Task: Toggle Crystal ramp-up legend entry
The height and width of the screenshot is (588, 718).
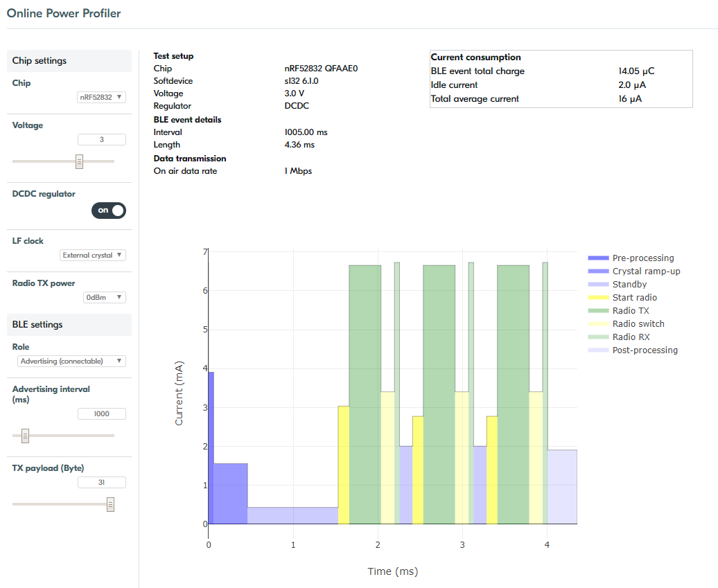Action: point(646,271)
